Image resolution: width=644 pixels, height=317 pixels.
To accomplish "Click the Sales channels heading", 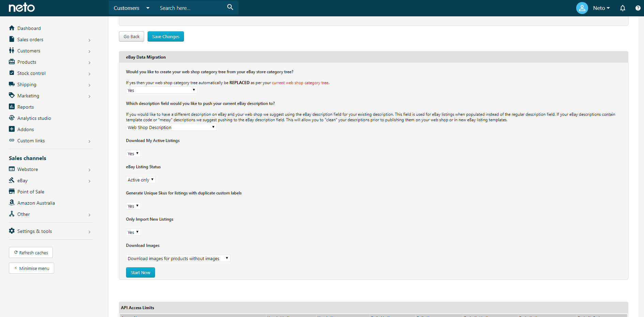I will coord(28,158).
